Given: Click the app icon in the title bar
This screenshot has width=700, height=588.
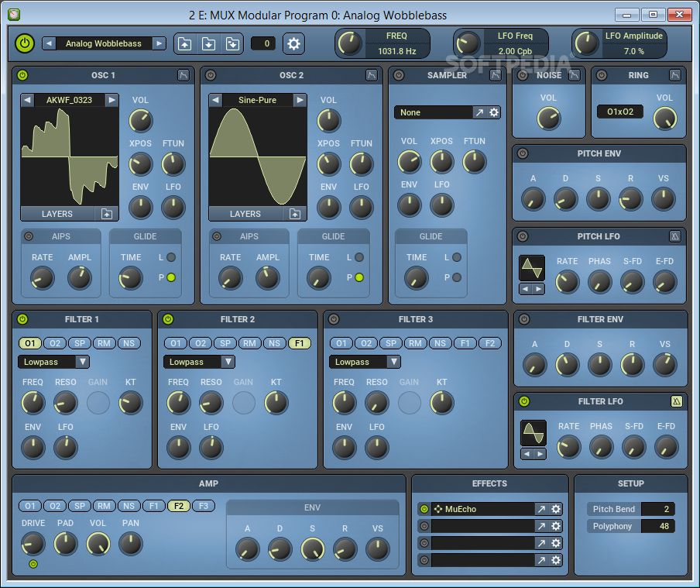Looking at the screenshot, I should click(14, 15).
